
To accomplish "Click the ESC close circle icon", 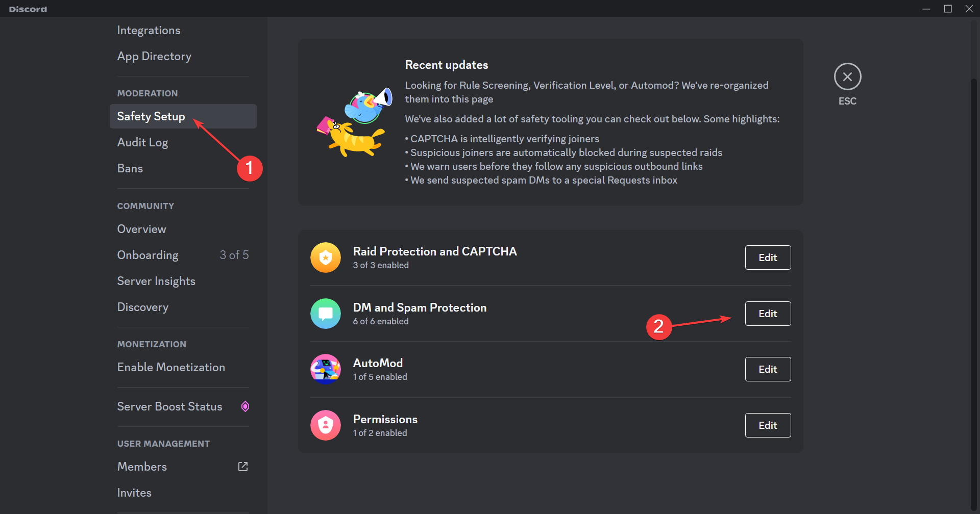I will click(x=847, y=77).
